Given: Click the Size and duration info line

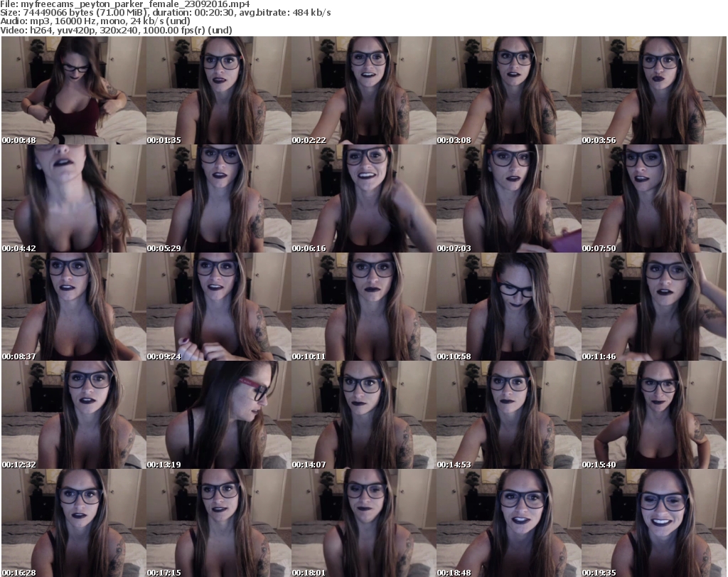Looking at the screenshot, I should coord(166,13).
